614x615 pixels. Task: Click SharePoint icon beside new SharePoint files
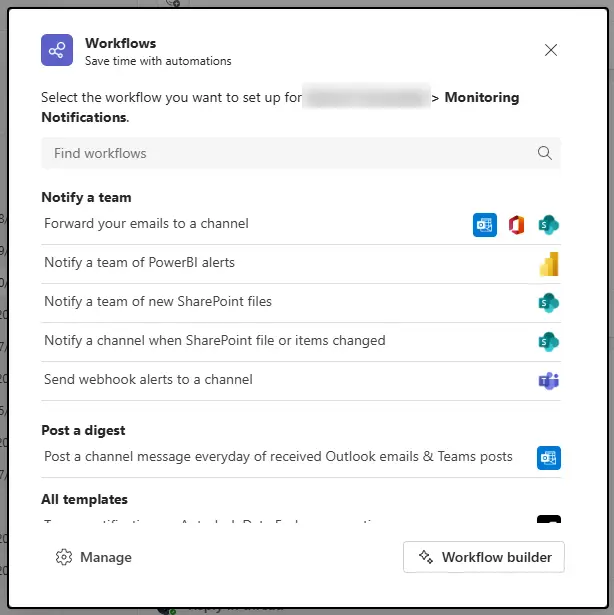click(548, 302)
